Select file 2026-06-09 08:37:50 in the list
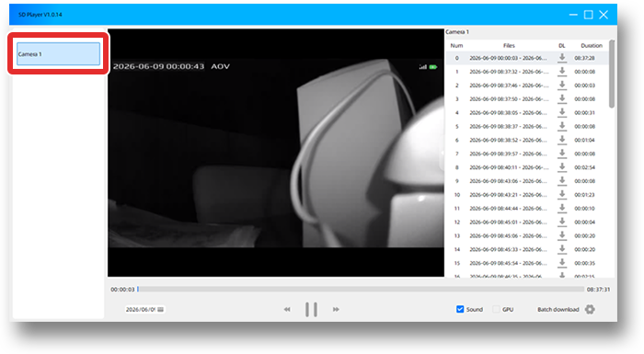The height and width of the screenshot is (354, 644). 509,99
